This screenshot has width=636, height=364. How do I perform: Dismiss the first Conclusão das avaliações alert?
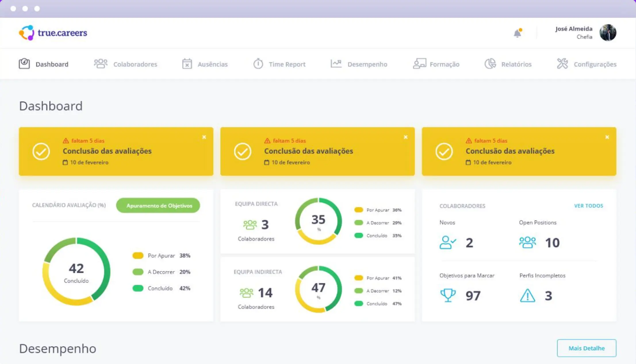coord(204,137)
